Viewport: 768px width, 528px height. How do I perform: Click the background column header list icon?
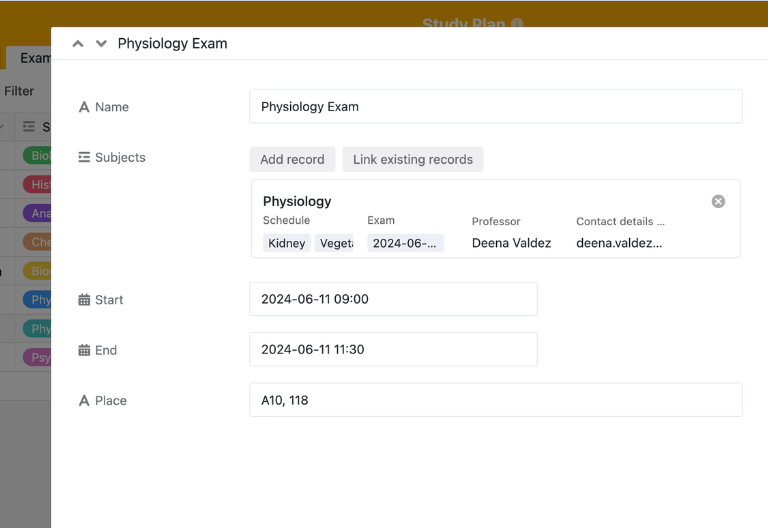29,127
